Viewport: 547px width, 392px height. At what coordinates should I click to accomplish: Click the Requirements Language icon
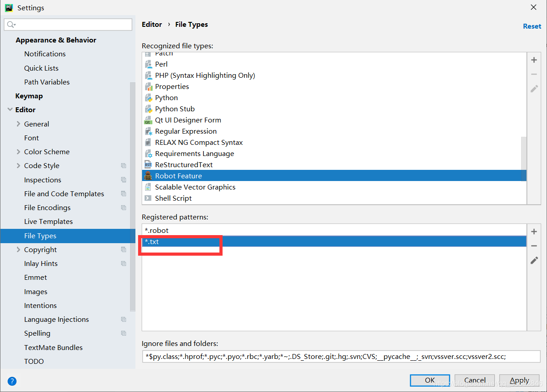[x=148, y=154]
